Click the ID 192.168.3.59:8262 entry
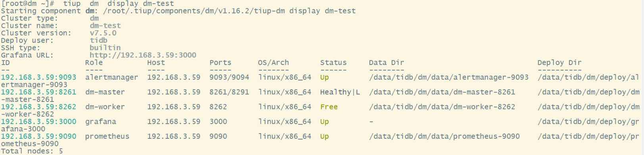The image size is (644, 155). pos(38,107)
